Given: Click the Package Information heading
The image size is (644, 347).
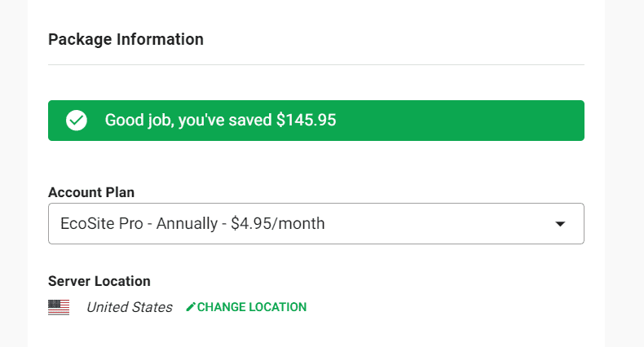Looking at the screenshot, I should 126,39.
